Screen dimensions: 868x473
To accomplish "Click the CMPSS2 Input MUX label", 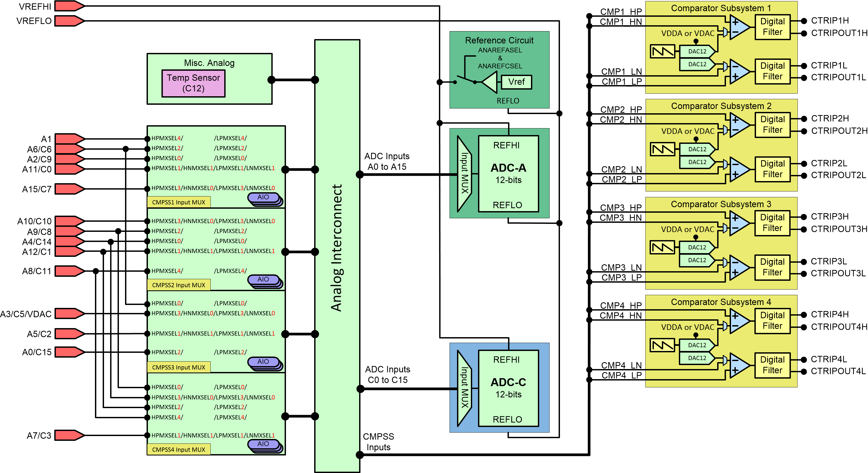I will [178, 285].
